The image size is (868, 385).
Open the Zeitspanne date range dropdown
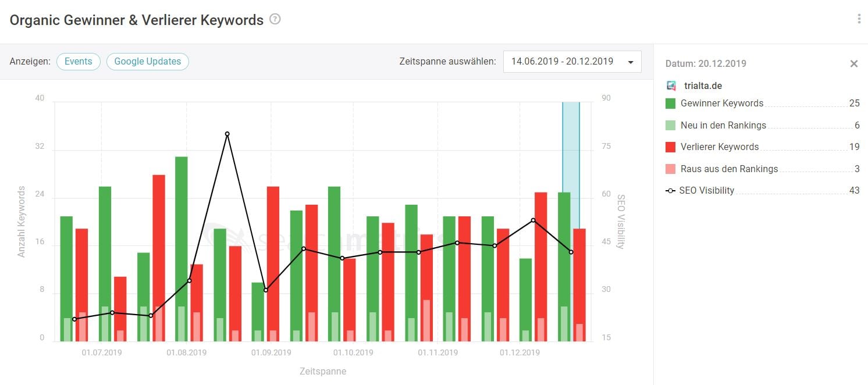pyautogui.click(x=572, y=62)
